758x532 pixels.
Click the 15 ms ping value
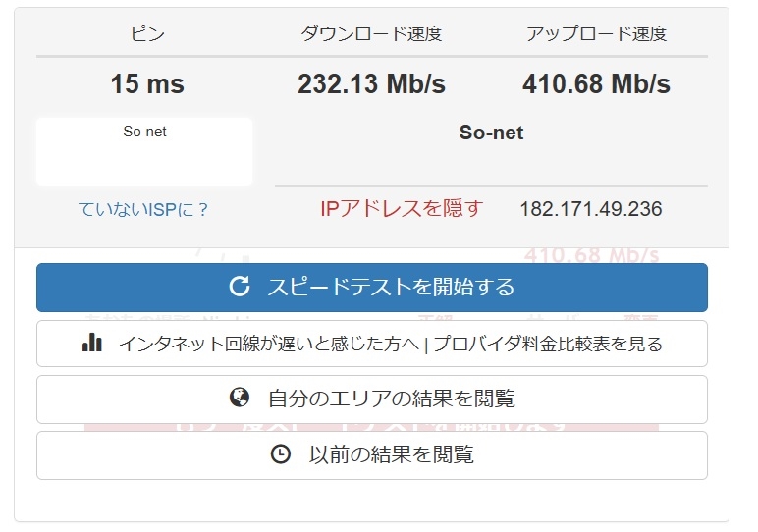click(147, 84)
